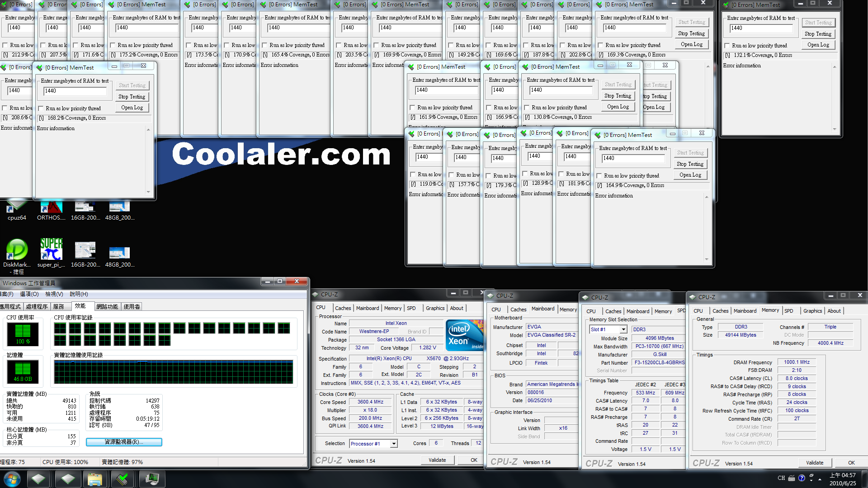Screen dimensions: 868x488
Task: Click OK in the CPU-Z Memory Timings window
Action: (851, 463)
